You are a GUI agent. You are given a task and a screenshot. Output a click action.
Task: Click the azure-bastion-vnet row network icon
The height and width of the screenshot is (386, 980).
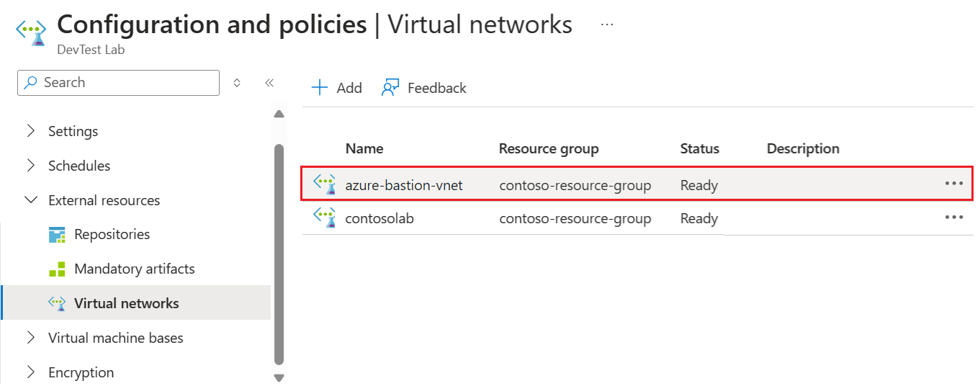pos(325,184)
